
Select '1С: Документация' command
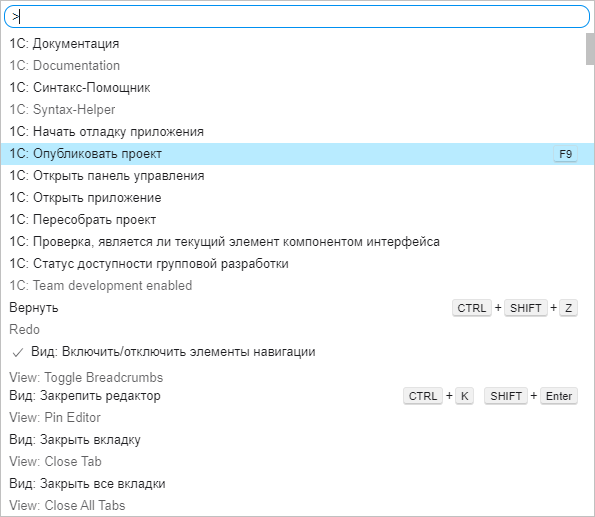coord(64,44)
